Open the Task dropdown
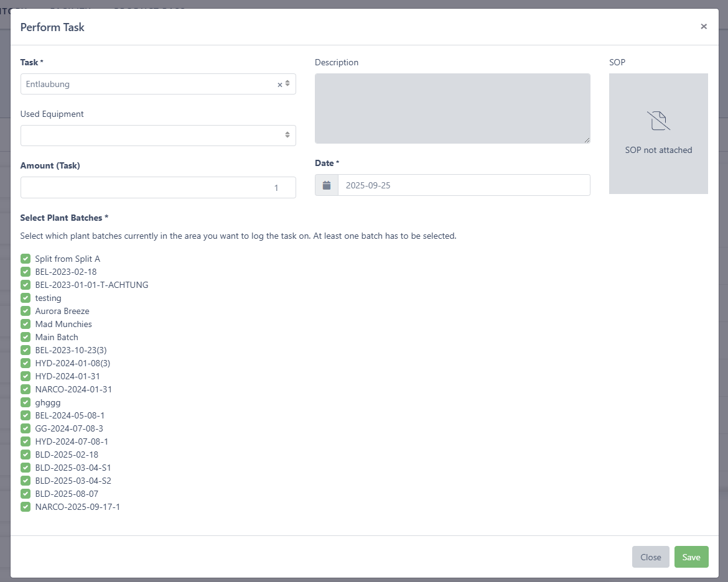 [149, 84]
